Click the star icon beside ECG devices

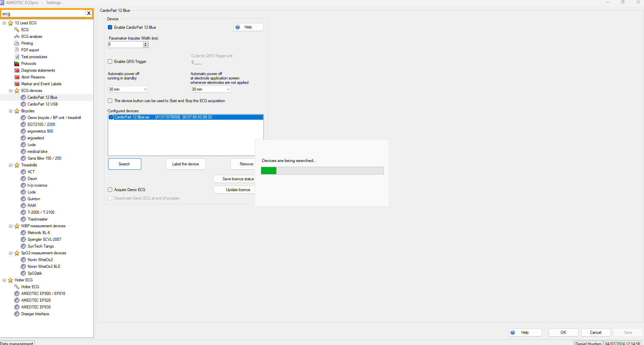point(17,91)
